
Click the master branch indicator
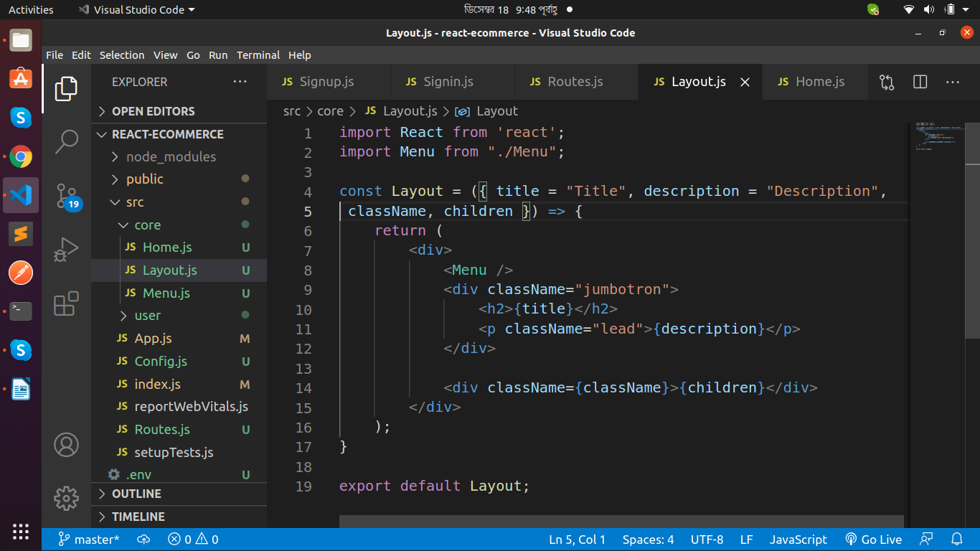click(x=89, y=540)
